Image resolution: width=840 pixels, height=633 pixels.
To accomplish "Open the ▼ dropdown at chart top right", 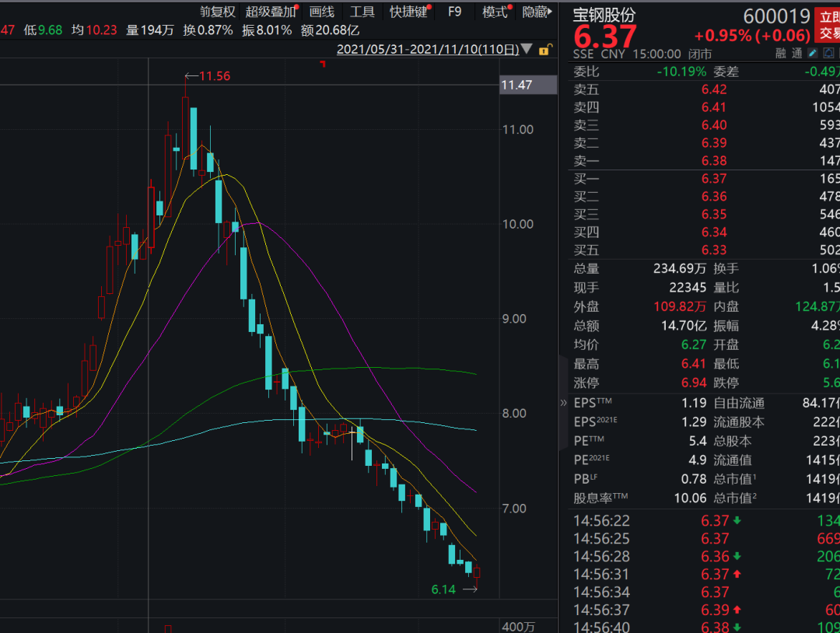I will (x=527, y=48).
